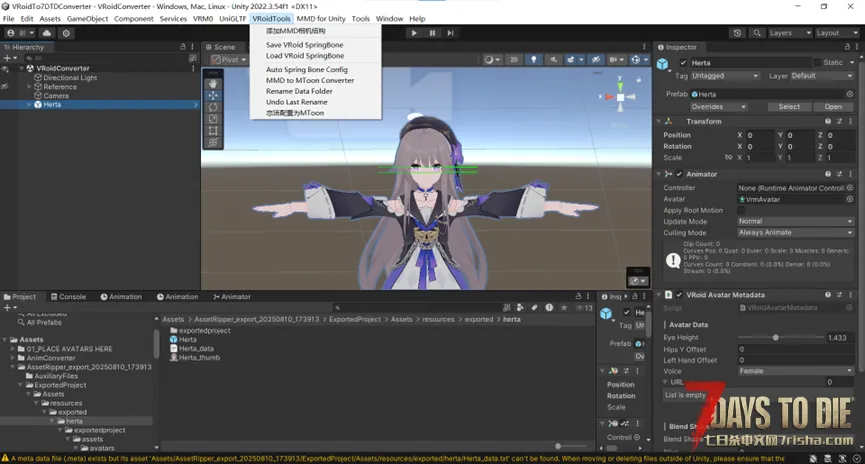Lock the Inspector panel

coord(847,47)
